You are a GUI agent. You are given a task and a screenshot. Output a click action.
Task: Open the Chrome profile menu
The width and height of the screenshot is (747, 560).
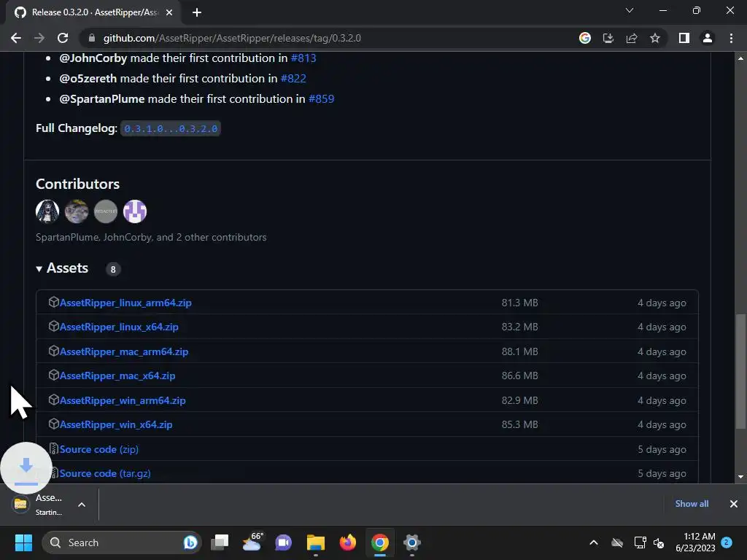point(708,38)
